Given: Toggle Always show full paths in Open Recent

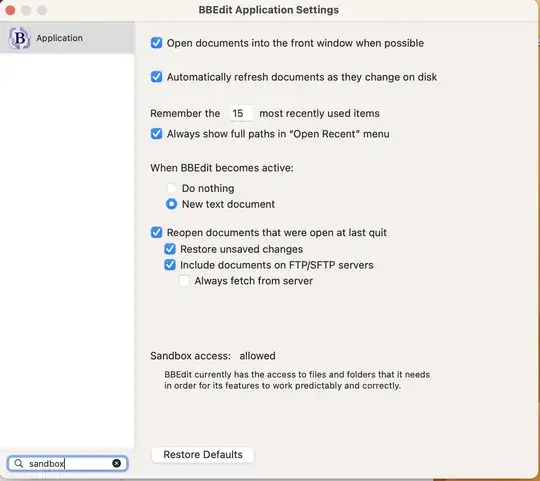Looking at the screenshot, I should 156,134.
